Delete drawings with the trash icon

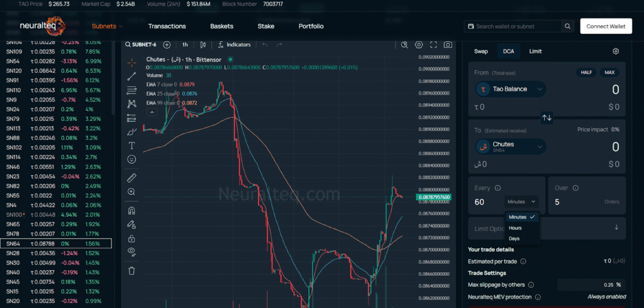click(x=131, y=271)
